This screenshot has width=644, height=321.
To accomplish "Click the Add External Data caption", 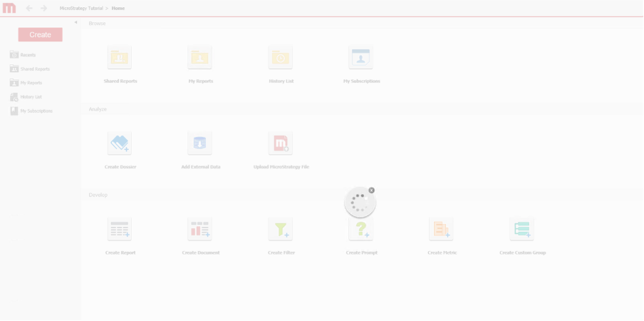I will [201, 167].
